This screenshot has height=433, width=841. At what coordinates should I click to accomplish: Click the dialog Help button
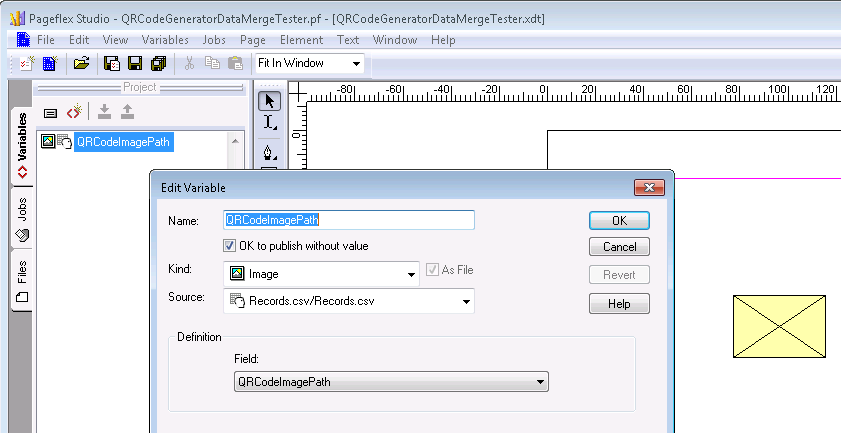pos(619,304)
